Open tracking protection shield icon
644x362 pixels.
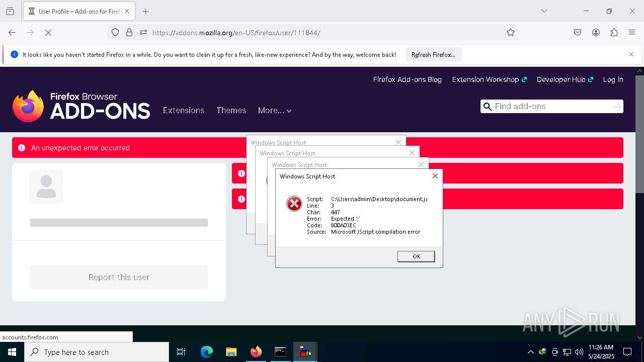115,32
